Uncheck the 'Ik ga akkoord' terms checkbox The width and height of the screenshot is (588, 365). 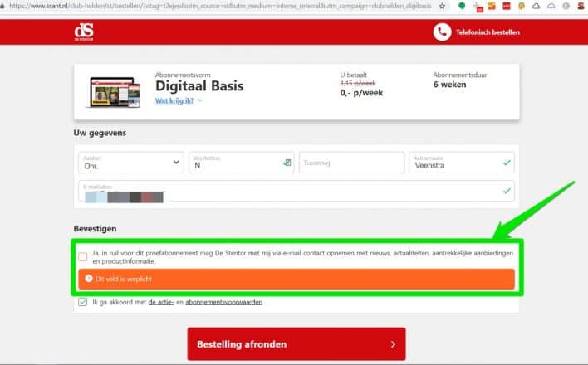[x=83, y=302]
